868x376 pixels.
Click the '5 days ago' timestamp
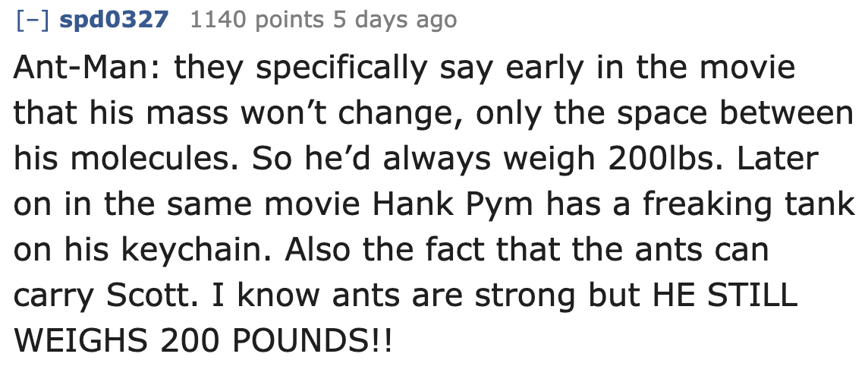coord(395,20)
